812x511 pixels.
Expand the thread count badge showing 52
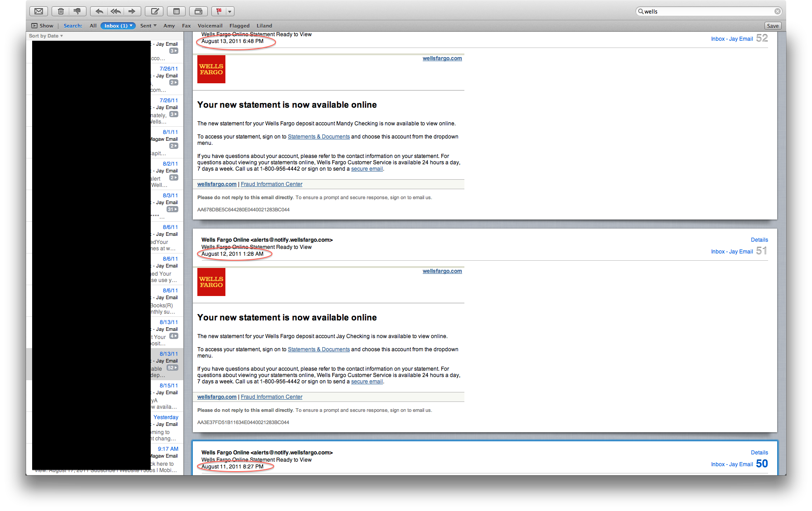172,368
